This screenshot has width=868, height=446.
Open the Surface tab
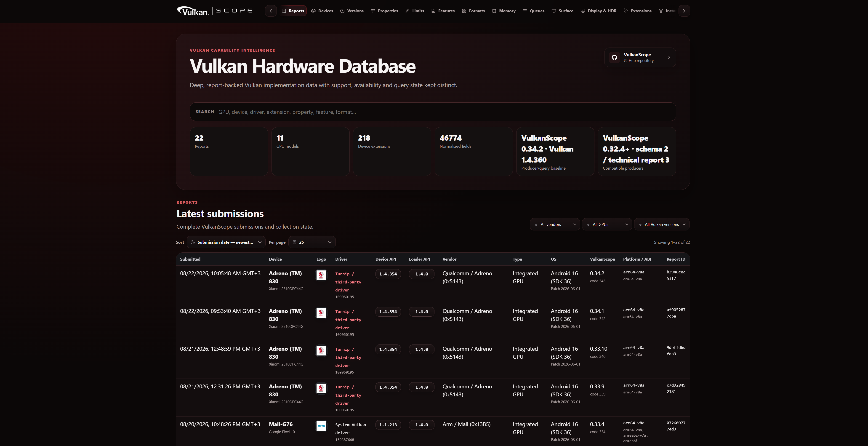pyautogui.click(x=562, y=11)
